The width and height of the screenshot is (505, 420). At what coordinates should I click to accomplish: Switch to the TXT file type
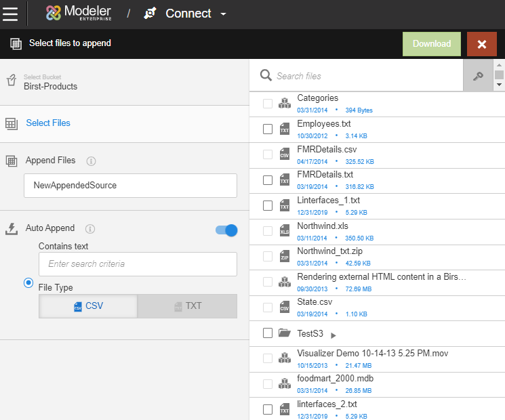point(187,306)
